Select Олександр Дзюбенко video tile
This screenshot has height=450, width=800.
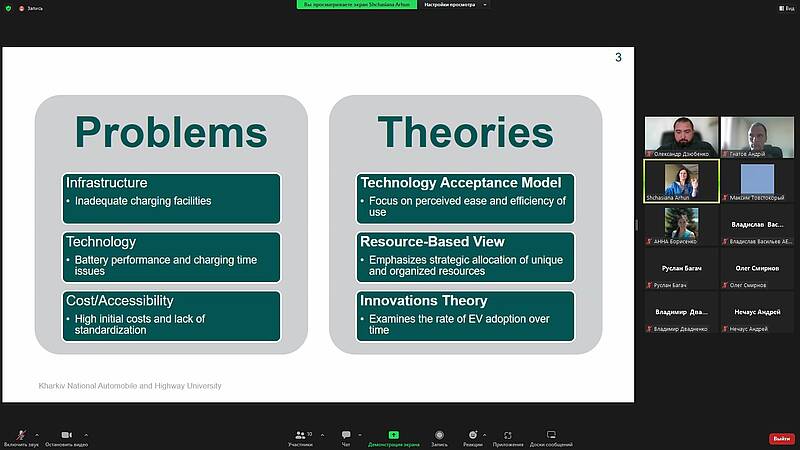coord(682,137)
